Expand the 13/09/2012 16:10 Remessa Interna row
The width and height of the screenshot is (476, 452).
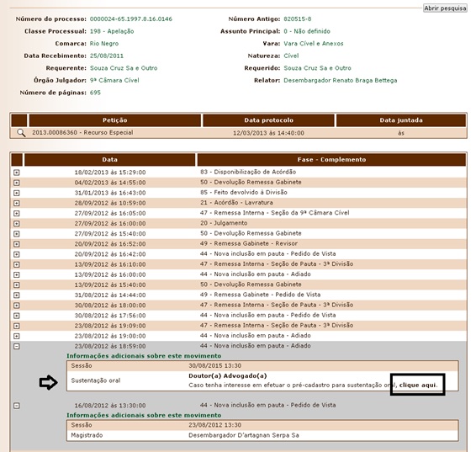17,264
